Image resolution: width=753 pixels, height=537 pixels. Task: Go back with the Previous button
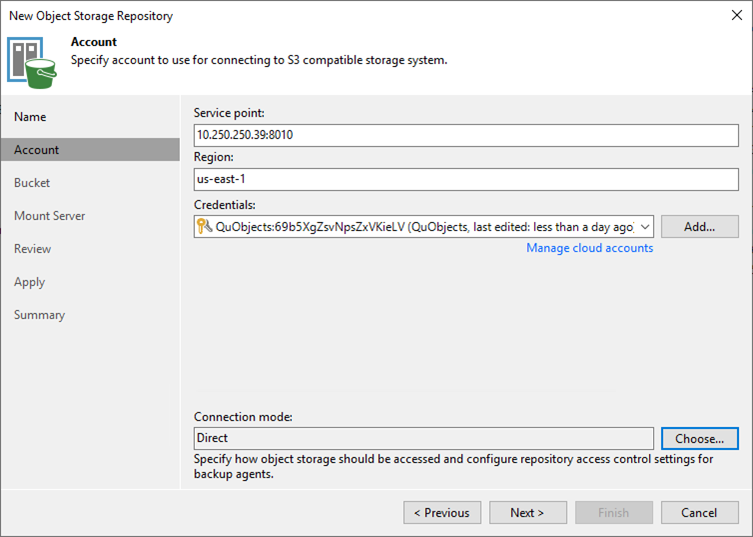442,513
